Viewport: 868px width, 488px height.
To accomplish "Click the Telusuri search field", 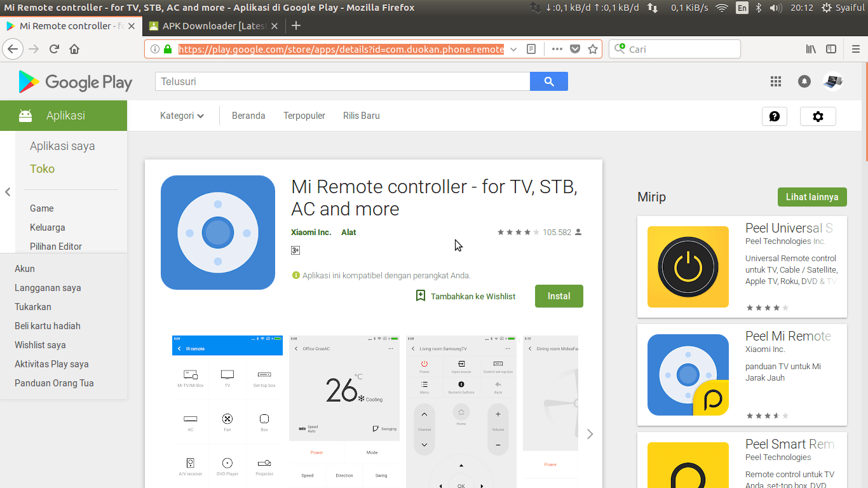I will pos(342,81).
